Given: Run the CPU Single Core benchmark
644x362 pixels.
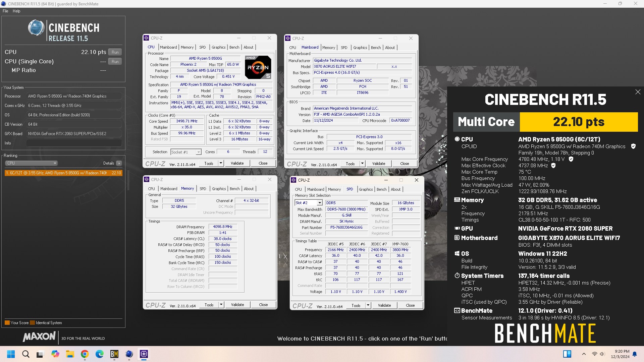Looking at the screenshot, I should coord(115,61).
